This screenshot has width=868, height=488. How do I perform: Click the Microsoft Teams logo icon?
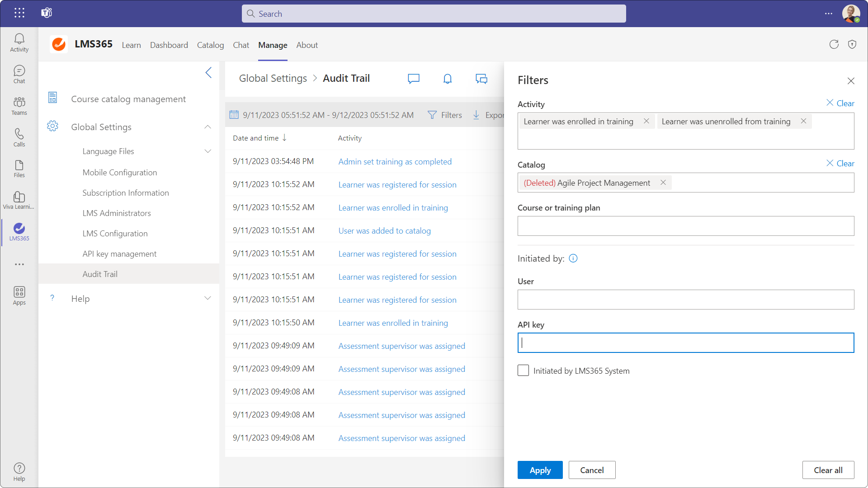point(47,13)
